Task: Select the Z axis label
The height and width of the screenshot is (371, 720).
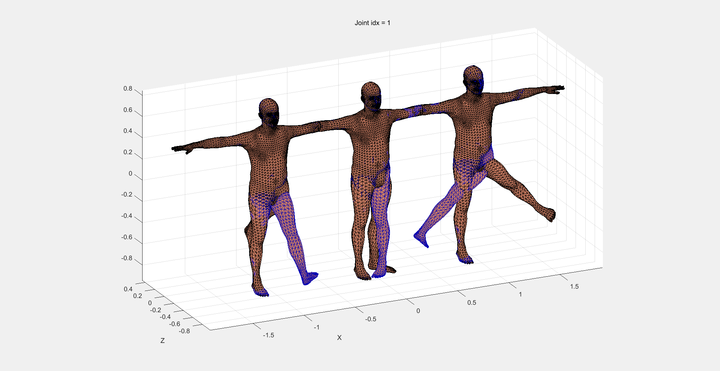Action: tap(163, 341)
